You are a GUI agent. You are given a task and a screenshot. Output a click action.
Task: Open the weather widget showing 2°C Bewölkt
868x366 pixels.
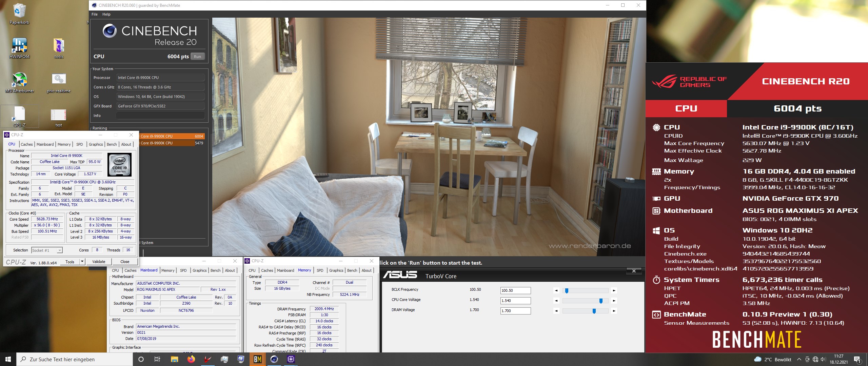[772, 360]
